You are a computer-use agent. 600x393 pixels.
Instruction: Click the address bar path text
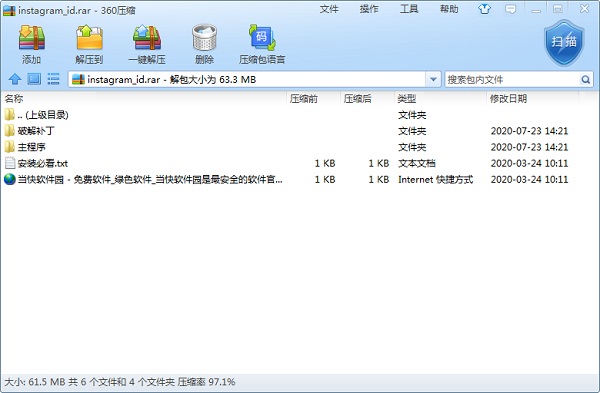[172, 80]
